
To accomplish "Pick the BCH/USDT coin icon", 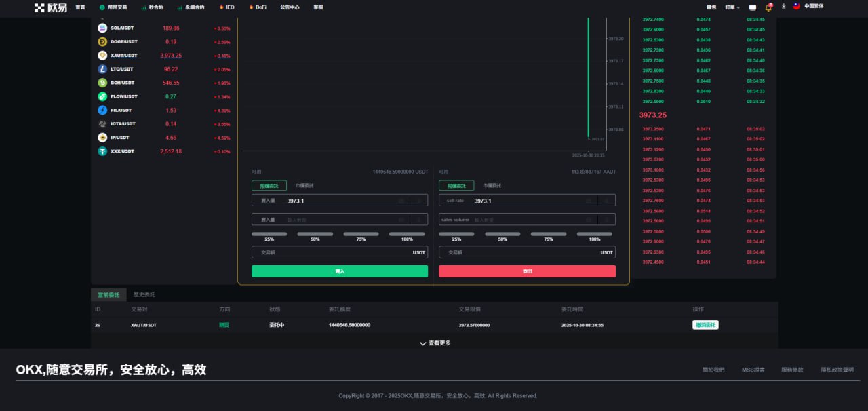I will pyautogui.click(x=102, y=83).
